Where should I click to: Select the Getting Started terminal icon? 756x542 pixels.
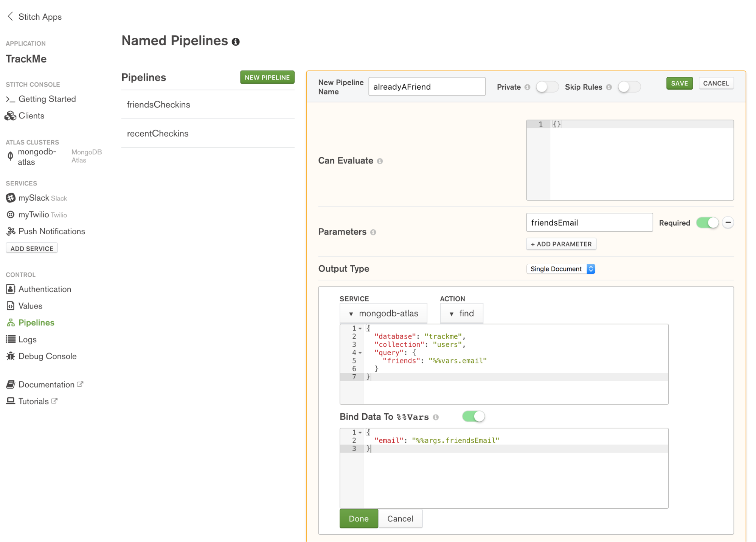10,99
